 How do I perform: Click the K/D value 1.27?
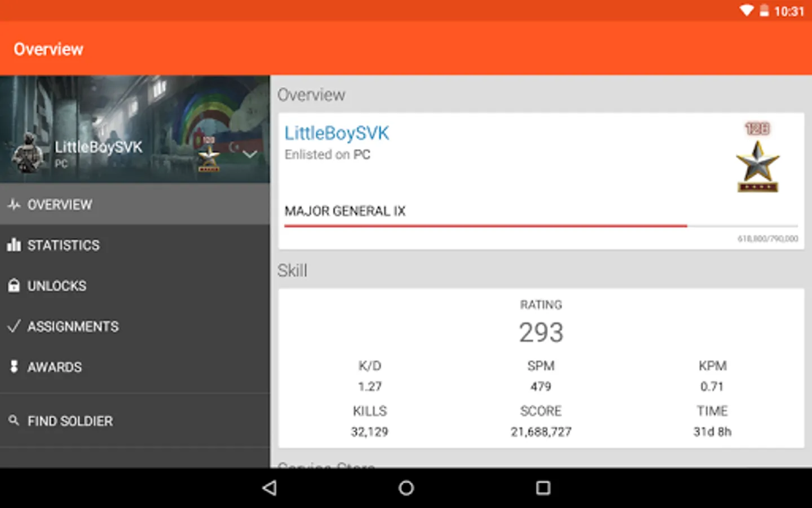click(370, 387)
